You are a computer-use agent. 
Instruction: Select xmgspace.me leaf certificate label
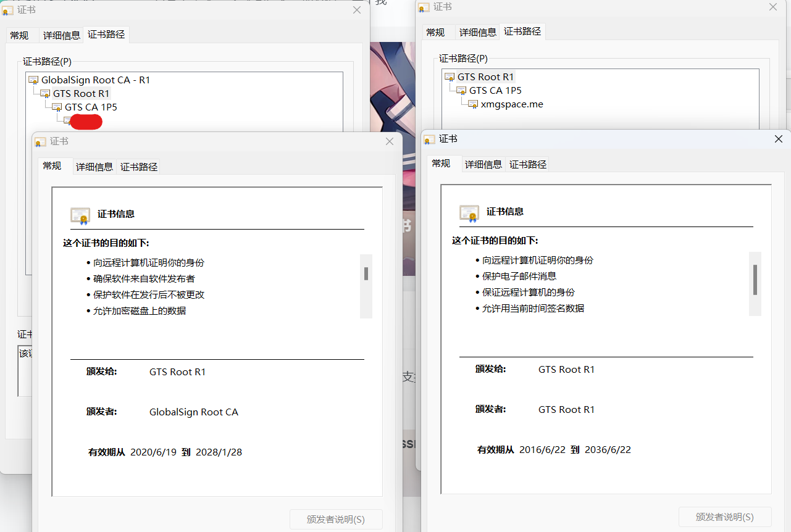[512, 104]
